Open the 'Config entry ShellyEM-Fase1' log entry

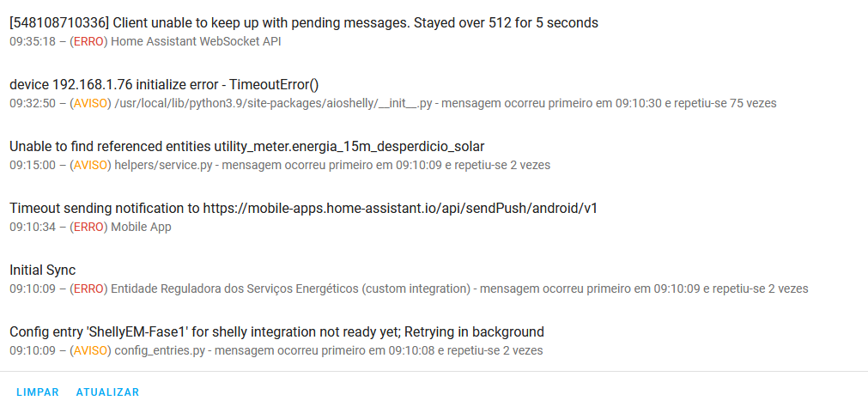pos(434,341)
